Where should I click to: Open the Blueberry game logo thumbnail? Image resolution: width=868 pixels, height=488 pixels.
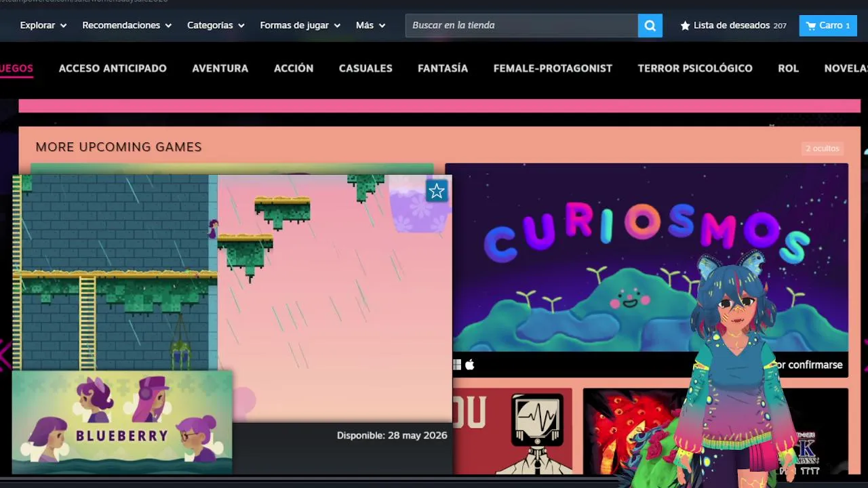[122, 422]
